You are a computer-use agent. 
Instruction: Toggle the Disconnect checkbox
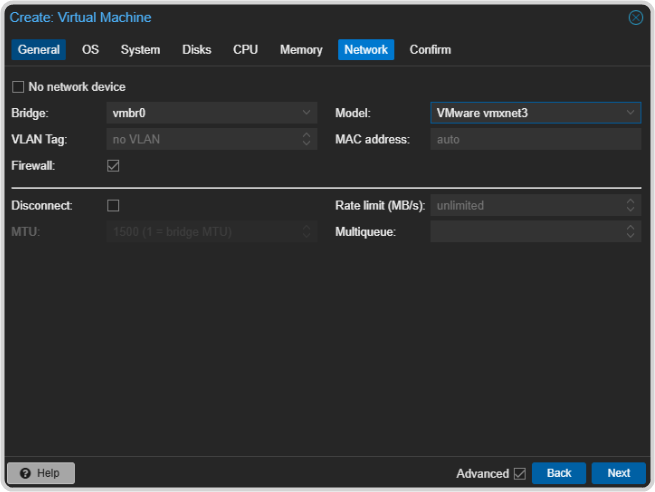pyautogui.click(x=113, y=205)
